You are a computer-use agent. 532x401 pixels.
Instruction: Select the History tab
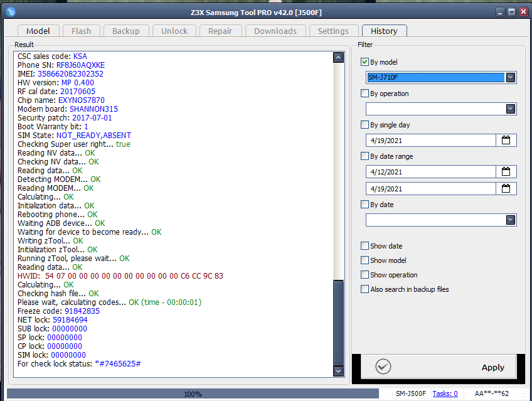[384, 31]
